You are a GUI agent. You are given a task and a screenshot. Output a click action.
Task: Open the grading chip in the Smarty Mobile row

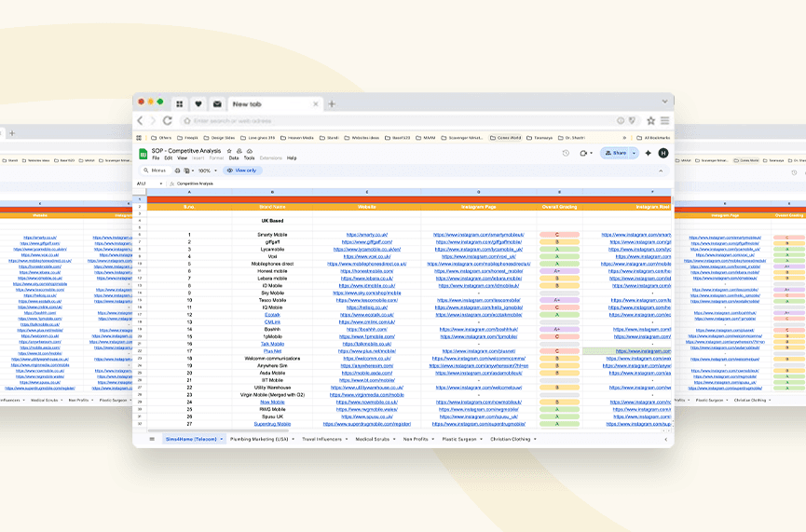pyautogui.click(x=559, y=235)
